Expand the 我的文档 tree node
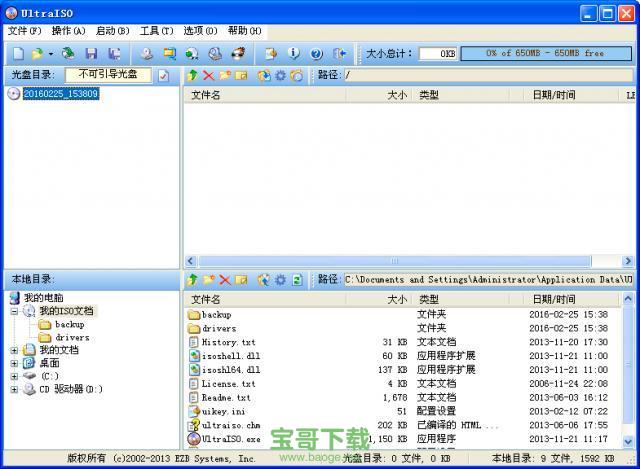The height and width of the screenshot is (469, 640). click(14, 350)
